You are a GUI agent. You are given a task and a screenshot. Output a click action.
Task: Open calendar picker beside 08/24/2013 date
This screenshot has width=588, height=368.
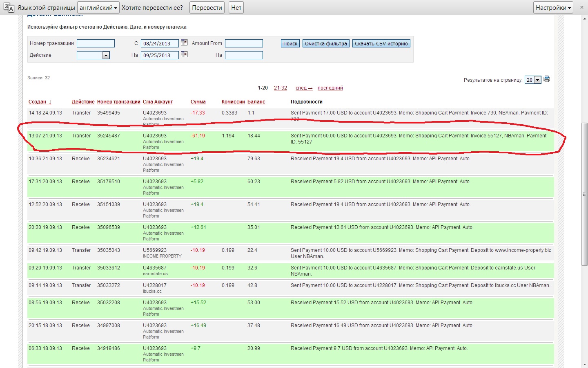point(184,43)
